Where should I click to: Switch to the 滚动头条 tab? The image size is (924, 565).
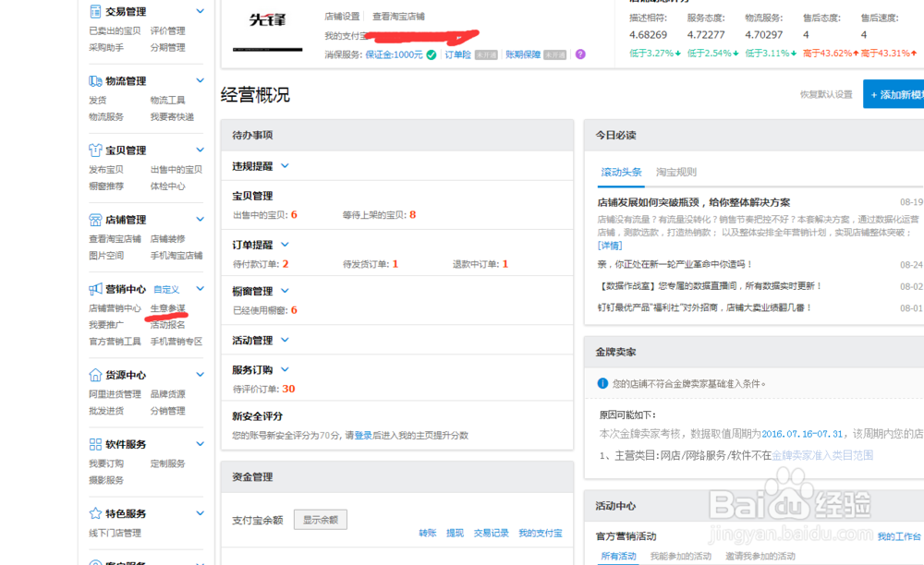(621, 172)
